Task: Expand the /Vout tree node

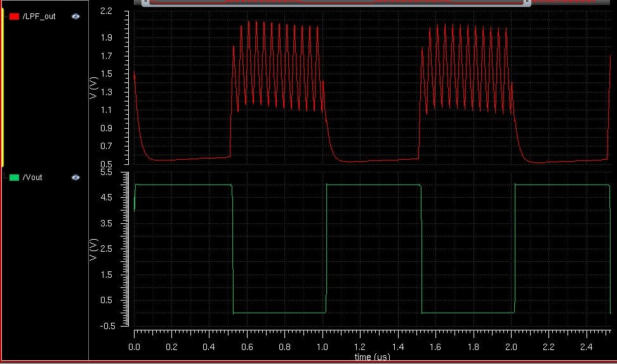Action: pos(6,176)
